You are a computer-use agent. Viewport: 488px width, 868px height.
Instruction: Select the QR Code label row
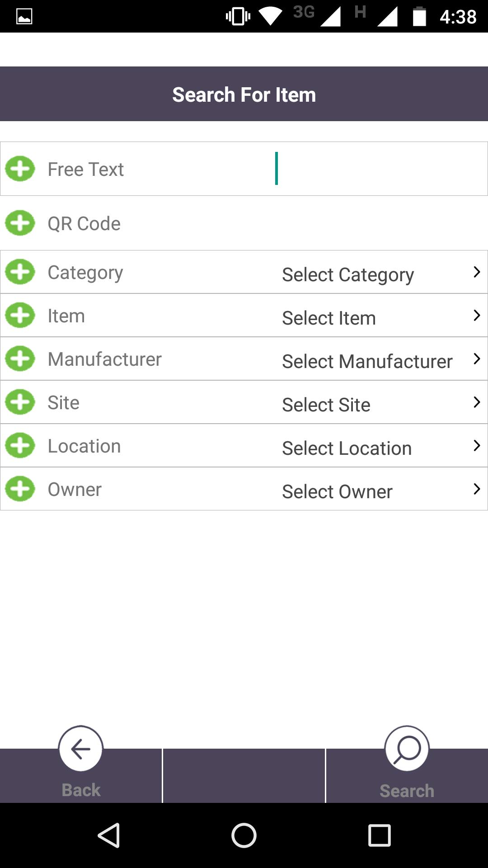[x=244, y=223]
